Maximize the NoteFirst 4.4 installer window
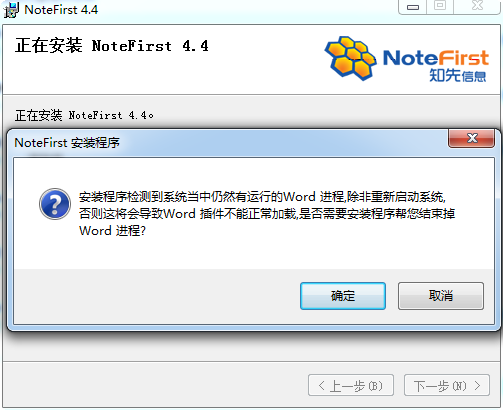Screen dimensions: 503x410 click(440, 7)
